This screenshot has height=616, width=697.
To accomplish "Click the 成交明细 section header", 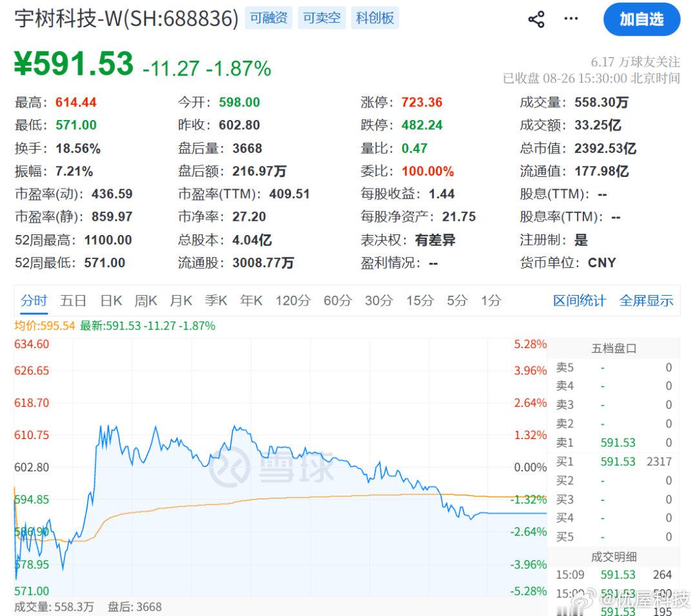I will pos(614,557).
